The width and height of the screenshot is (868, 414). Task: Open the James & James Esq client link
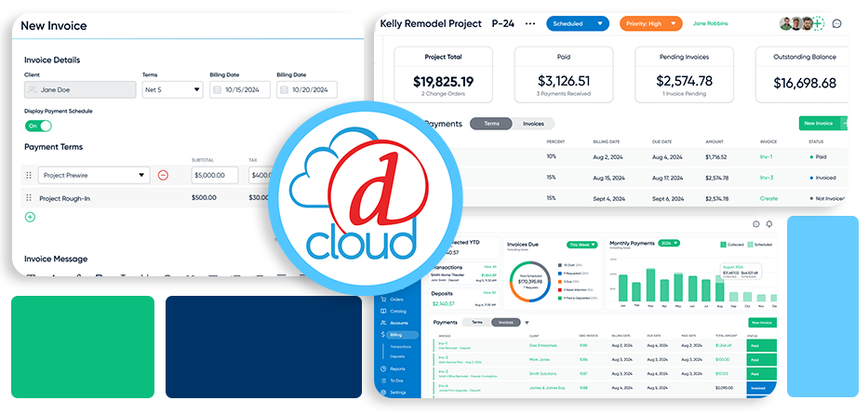[x=545, y=388]
